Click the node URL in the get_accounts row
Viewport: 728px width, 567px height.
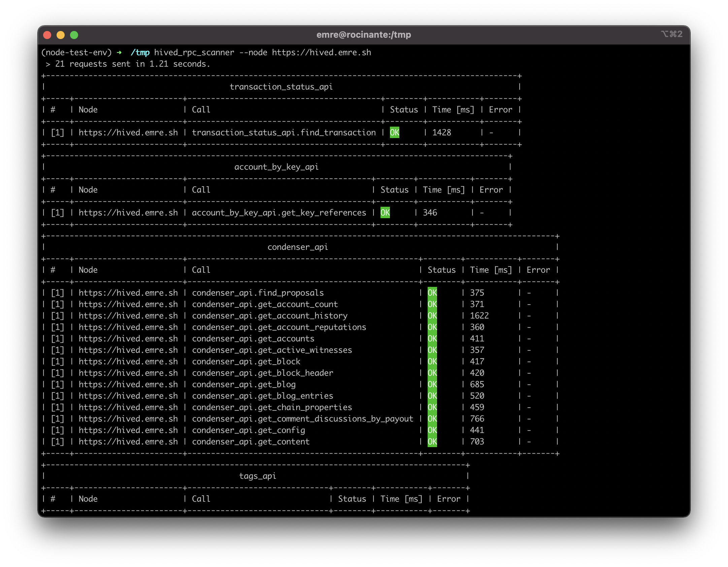128,339
